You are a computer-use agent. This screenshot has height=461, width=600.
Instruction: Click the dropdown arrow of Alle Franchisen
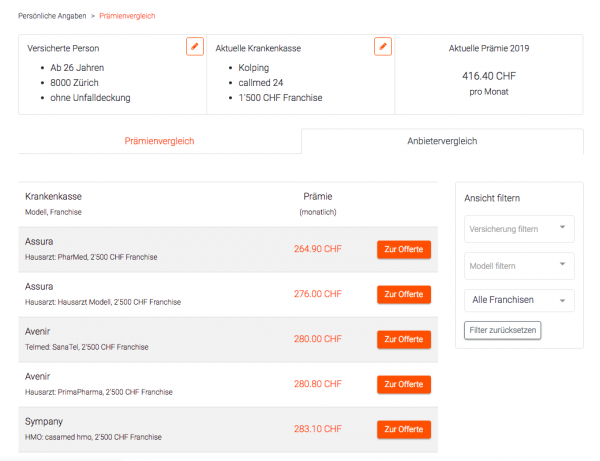click(562, 301)
